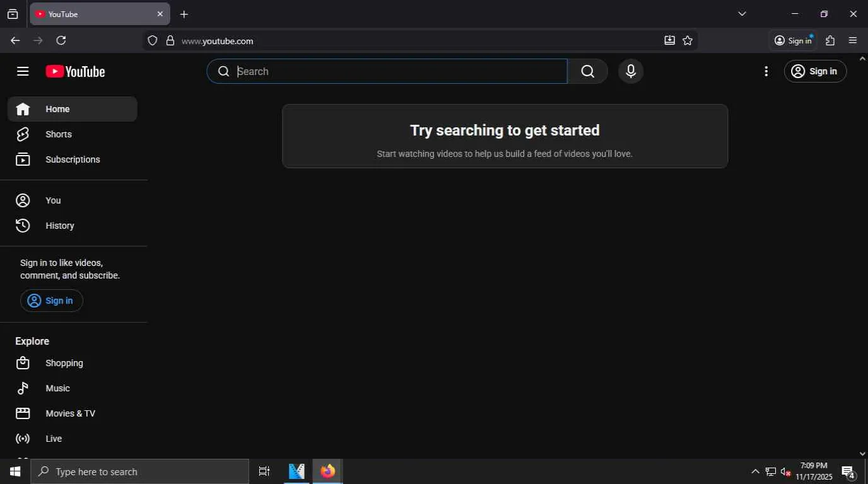
Task: Select the Home sidebar item
Action: click(x=73, y=109)
